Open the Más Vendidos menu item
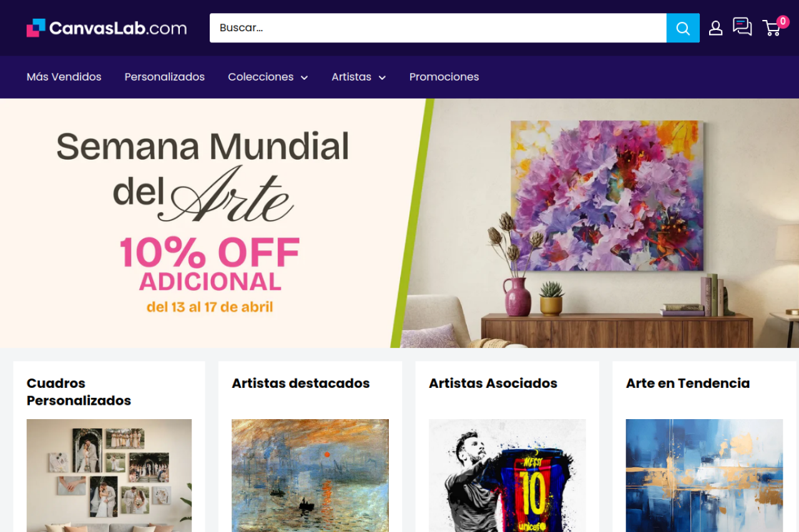Viewport: 799px width, 532px height. point(64,77)
